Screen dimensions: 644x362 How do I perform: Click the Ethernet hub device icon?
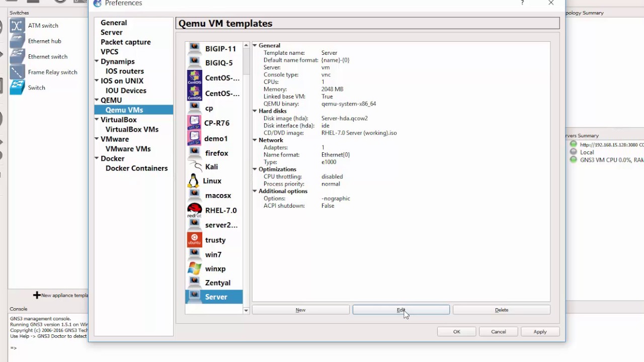pos(17,41)
